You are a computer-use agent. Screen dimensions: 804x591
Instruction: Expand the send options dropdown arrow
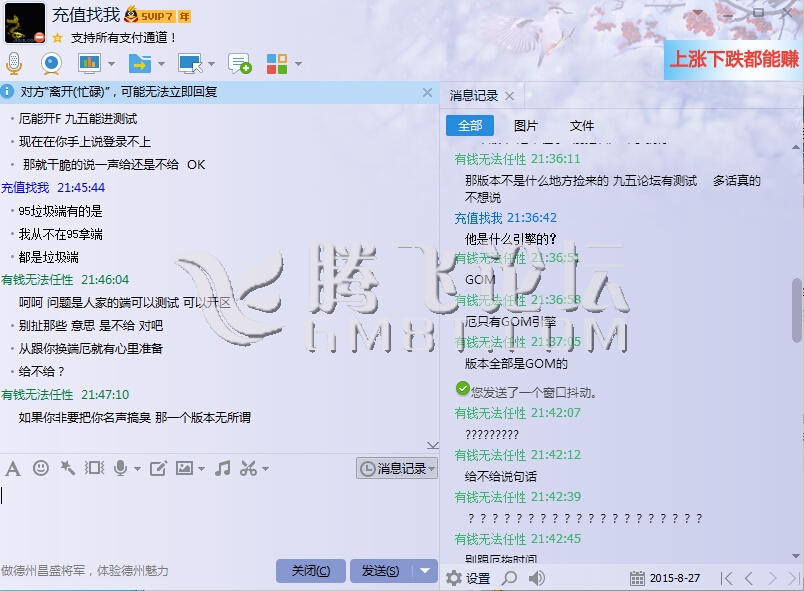[425, 570]
